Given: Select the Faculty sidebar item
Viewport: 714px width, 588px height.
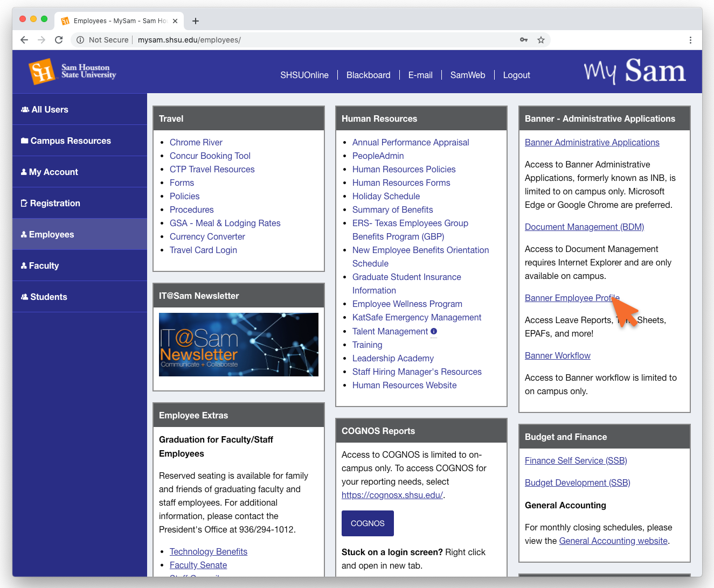Looking at the screenshot, I should (x=44, y=265).
